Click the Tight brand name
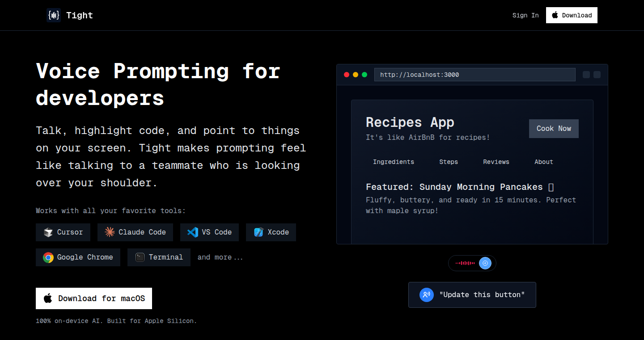Screen dimensions: 644x340 [x=80, y=15]
